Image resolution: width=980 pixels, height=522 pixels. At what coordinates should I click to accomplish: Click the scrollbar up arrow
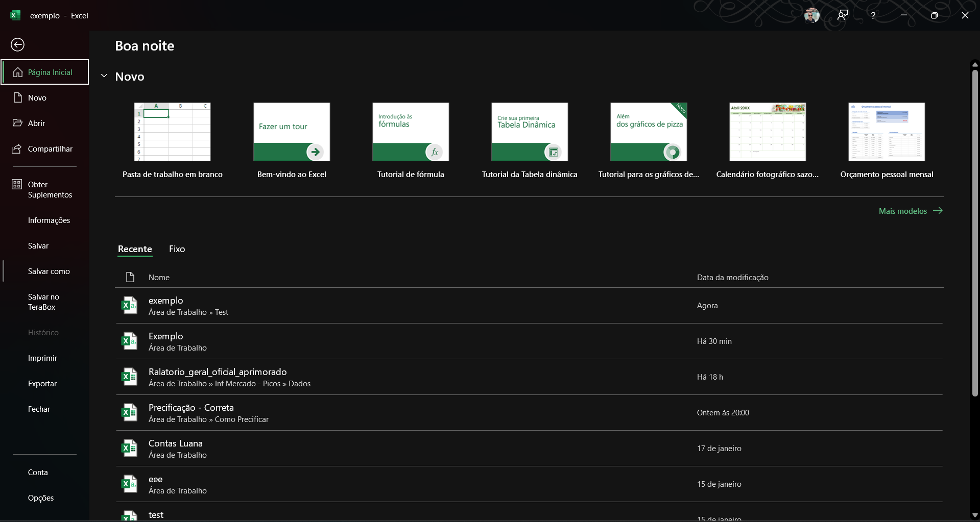pyautogui.click(x=975, y=65)
